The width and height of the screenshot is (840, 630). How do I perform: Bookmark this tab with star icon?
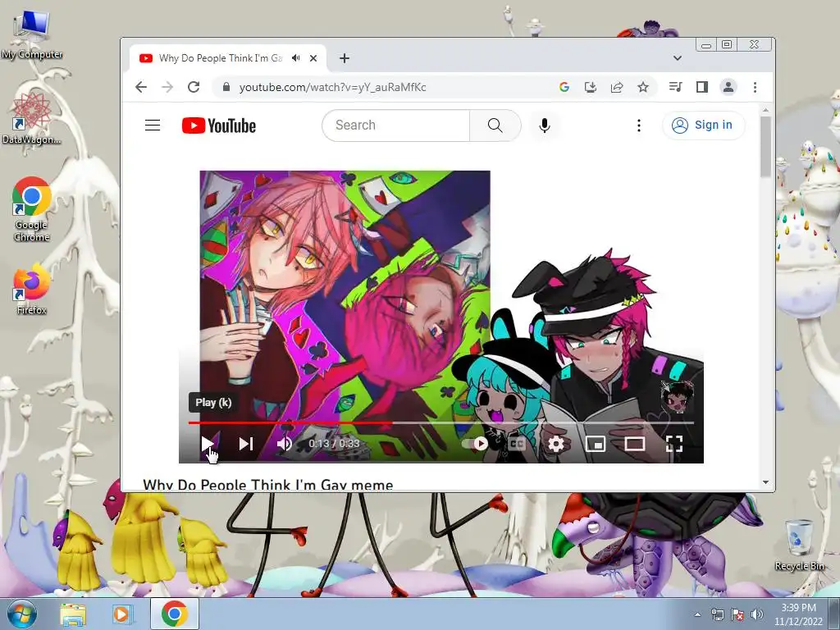click(643, 87)
